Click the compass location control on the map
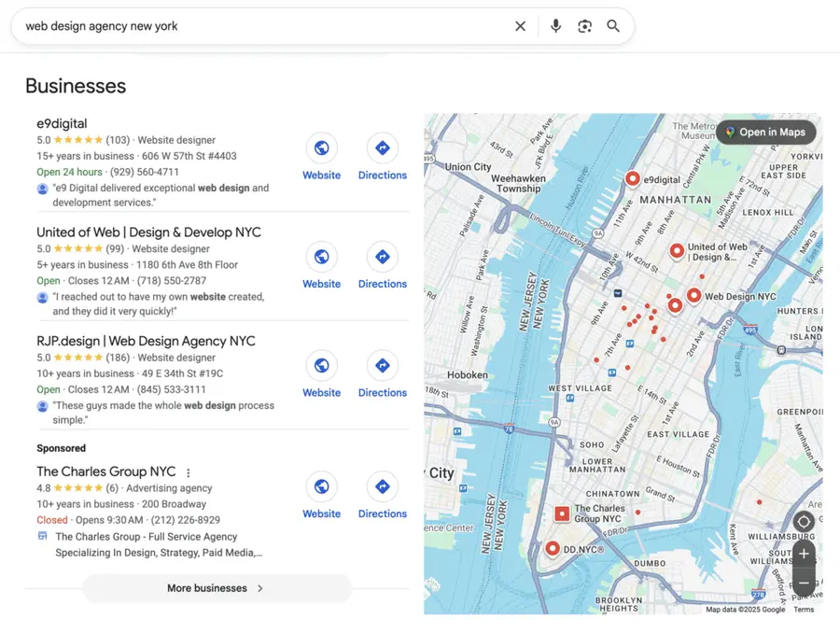The width and height of the screenshot is (840, 633). coord(803,521)
